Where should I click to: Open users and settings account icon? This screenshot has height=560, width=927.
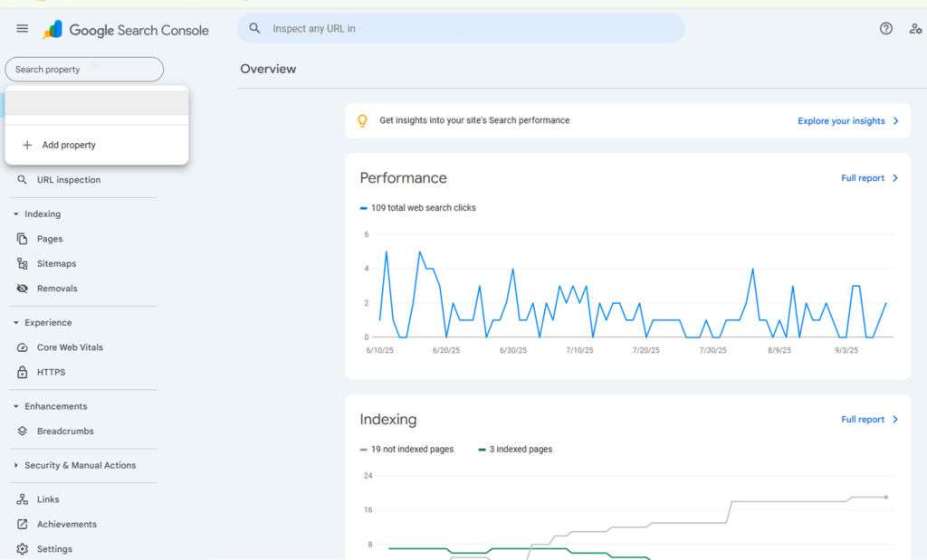915,28
